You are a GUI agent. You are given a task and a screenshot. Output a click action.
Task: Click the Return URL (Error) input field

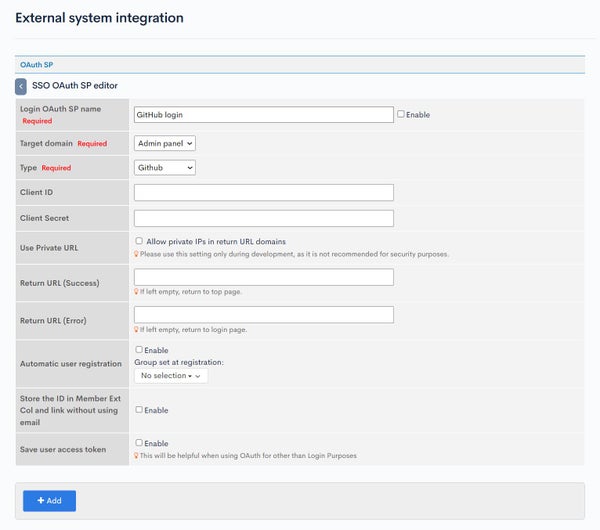(x=264, y=315)
